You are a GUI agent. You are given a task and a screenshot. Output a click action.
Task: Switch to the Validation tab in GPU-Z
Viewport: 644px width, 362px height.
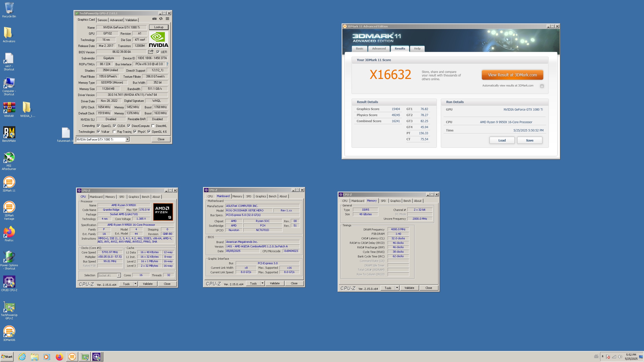[x=131, y=20]
